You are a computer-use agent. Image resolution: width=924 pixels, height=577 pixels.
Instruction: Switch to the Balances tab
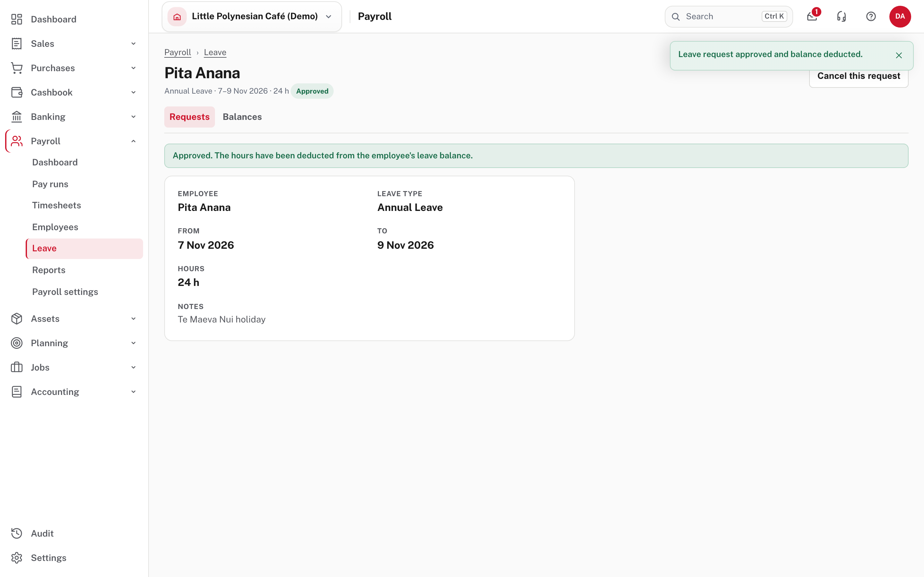242,117
